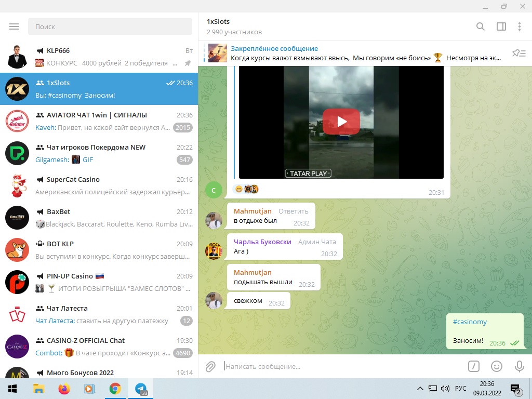Open bot commands slash button
Image resolution: width=532 pixels, height=399 pixels.
click(473, 367)
